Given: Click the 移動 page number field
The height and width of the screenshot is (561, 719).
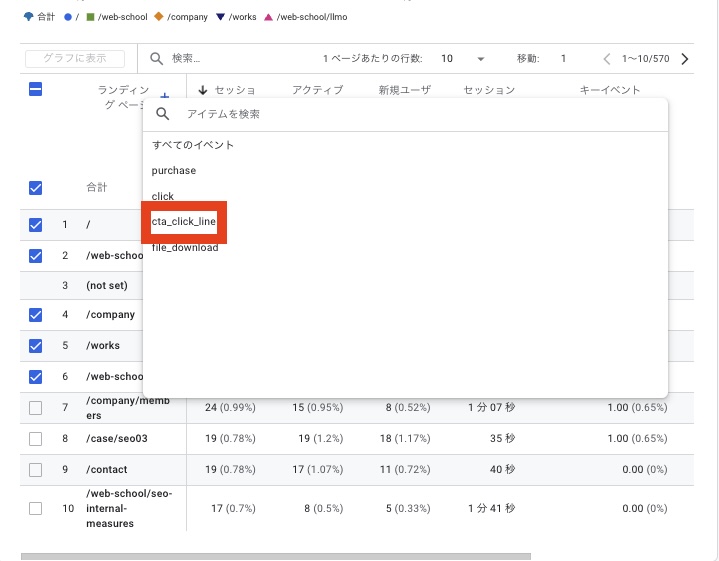Looking at the screenshot, I should pyautogui.click(x=563, y=59).
